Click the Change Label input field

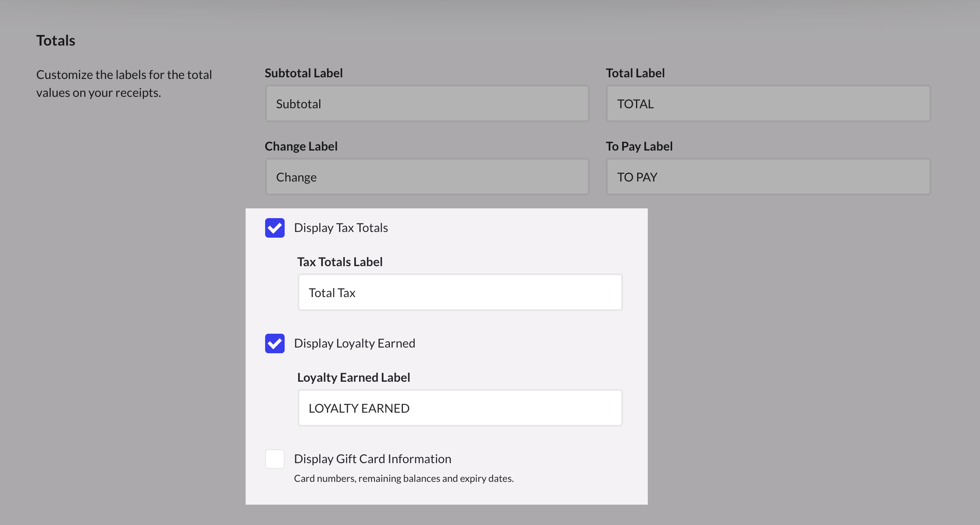pos(426,176)
